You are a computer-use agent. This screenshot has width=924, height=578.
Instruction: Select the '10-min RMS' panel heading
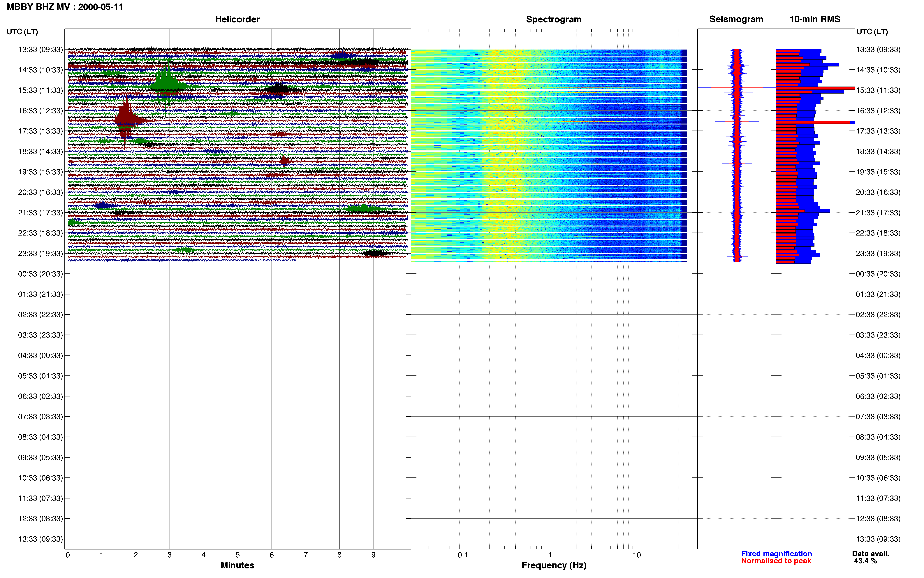tap(815, 19)
